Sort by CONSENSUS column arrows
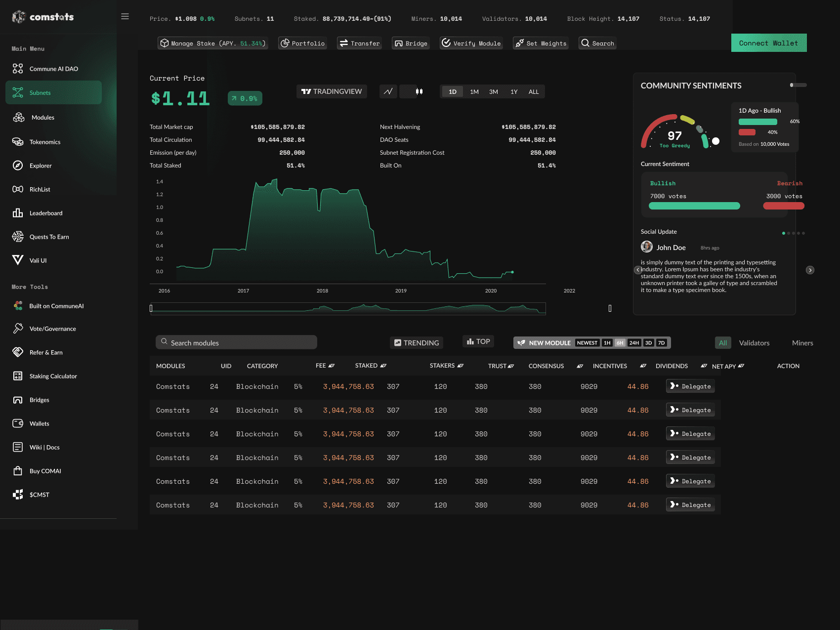The height and width of the screenshot is (630, 840). click(580, 366)
